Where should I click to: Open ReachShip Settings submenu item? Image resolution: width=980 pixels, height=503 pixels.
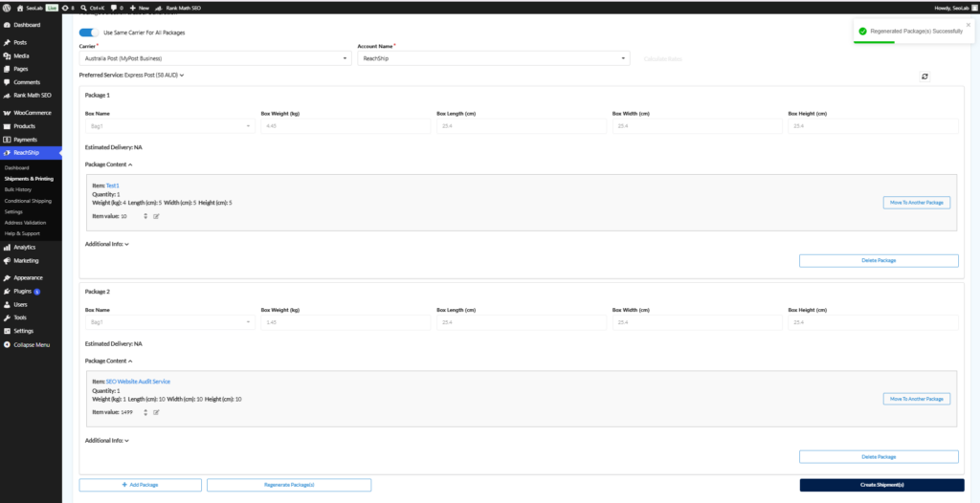coord(13,212)
